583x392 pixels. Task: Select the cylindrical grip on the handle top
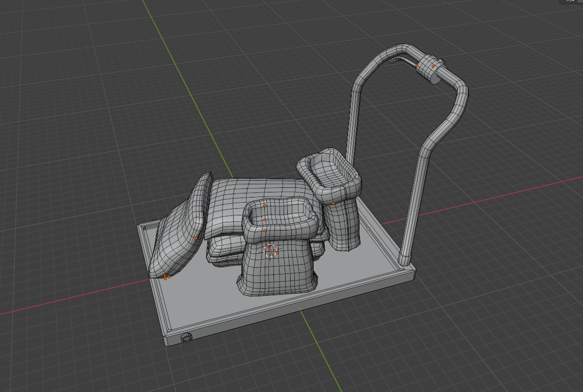tap(432, 70)
